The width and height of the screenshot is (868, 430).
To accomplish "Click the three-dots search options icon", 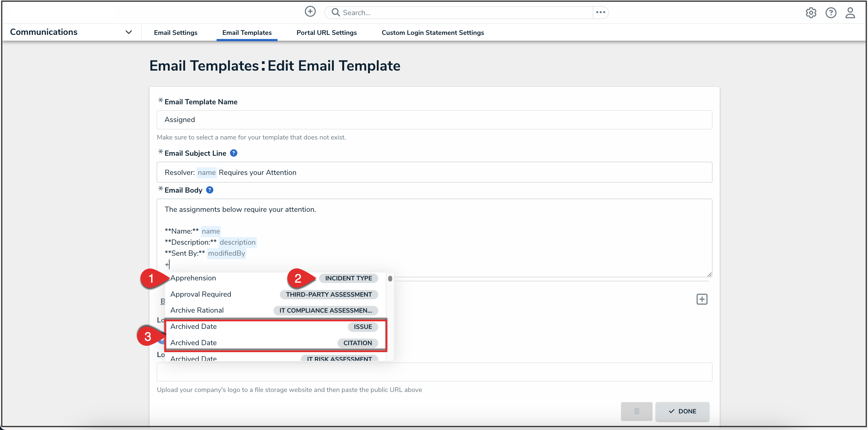I will (600, 12).
